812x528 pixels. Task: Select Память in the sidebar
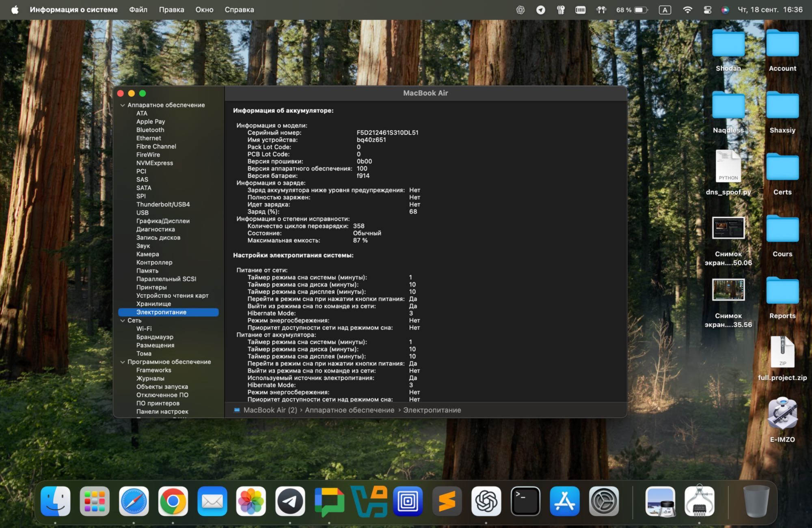147,271
